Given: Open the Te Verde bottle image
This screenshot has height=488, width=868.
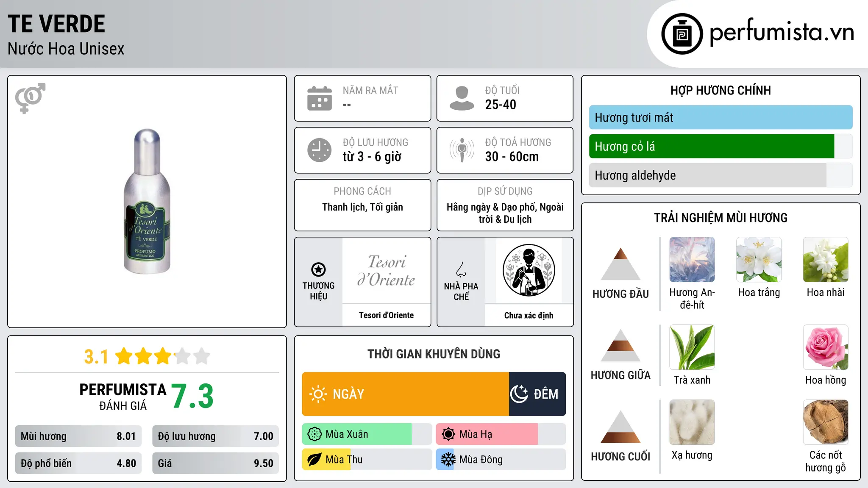Looking at the screenshot, I should 147,202.
